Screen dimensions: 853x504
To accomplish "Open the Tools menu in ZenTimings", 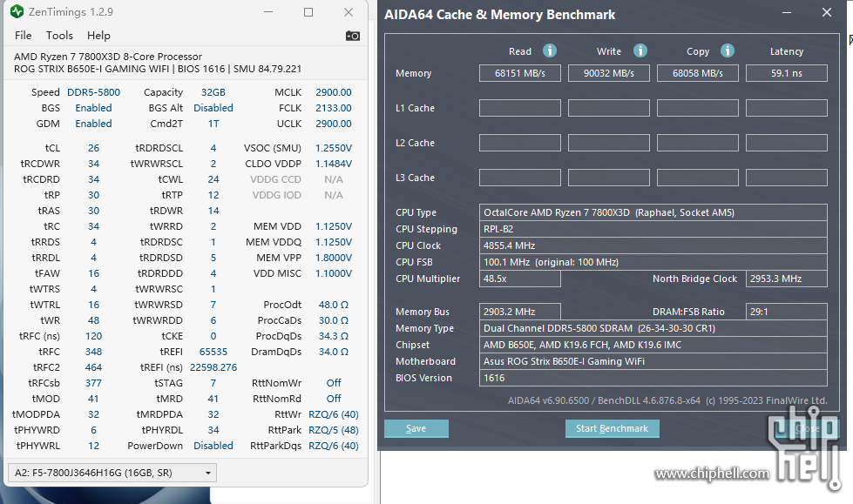I will tap(59, 36).
